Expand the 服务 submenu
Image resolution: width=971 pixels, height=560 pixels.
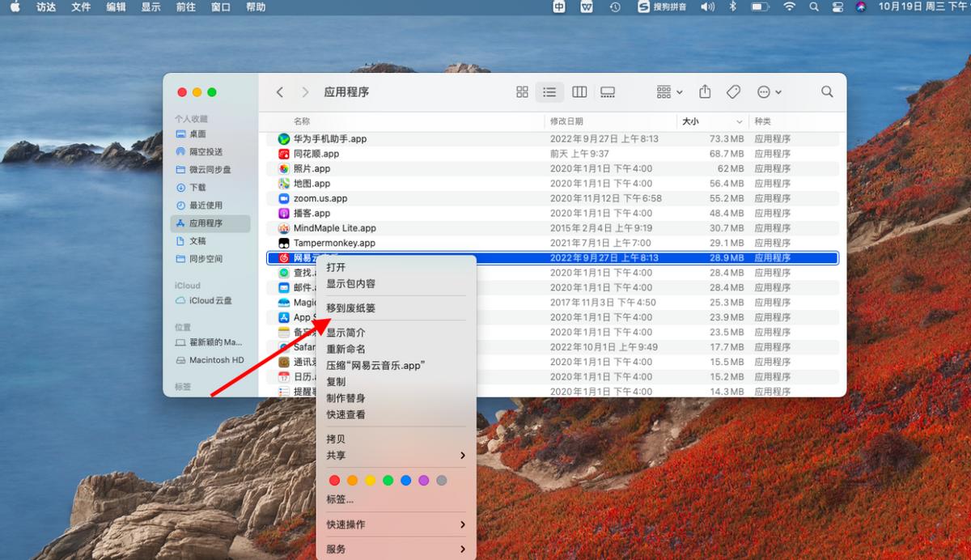[395, 549]
